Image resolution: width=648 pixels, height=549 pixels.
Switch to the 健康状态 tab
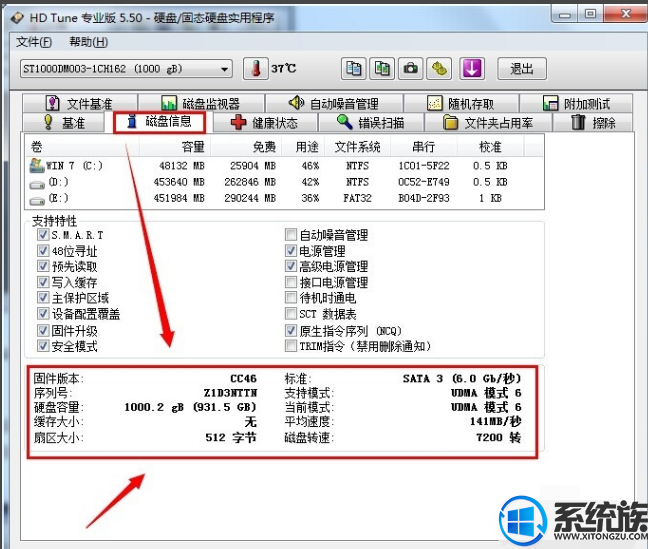coord(264,123)
